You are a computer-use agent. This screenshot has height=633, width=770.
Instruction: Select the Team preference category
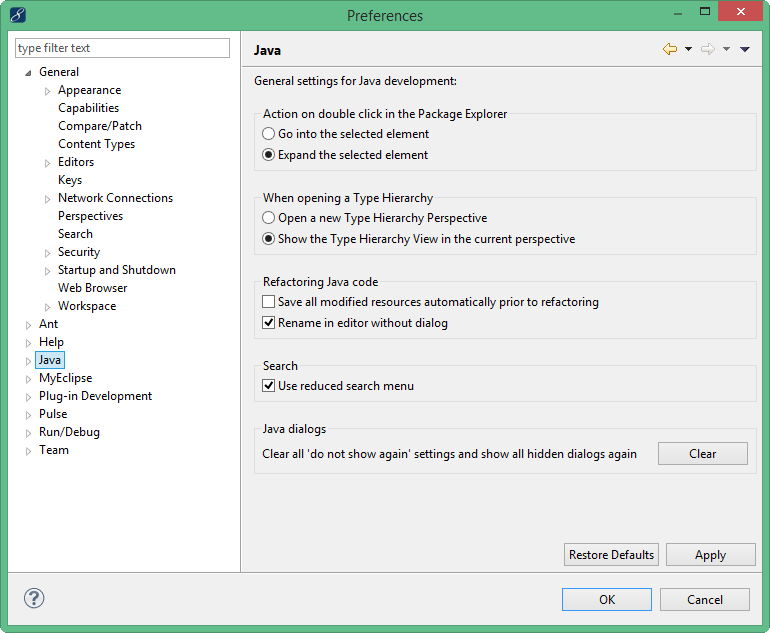[54, 450]
